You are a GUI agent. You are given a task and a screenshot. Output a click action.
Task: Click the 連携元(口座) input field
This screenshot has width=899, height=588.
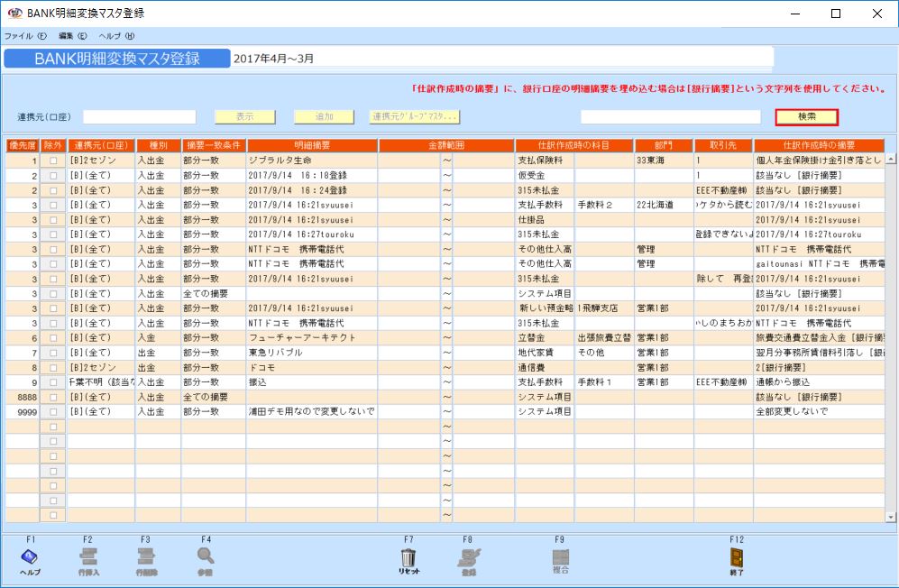point(140,117)
